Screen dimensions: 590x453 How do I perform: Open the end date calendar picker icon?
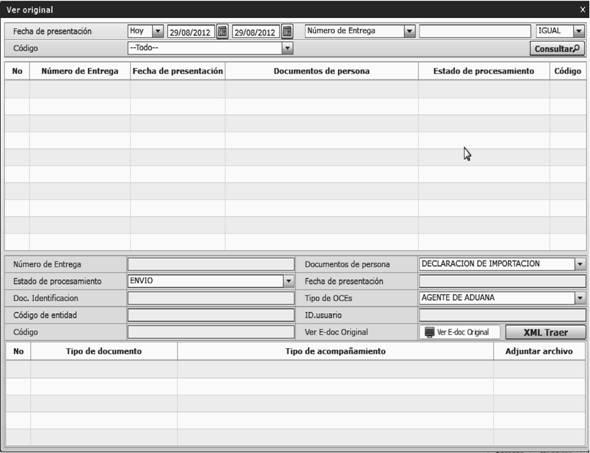pos(287,32)
